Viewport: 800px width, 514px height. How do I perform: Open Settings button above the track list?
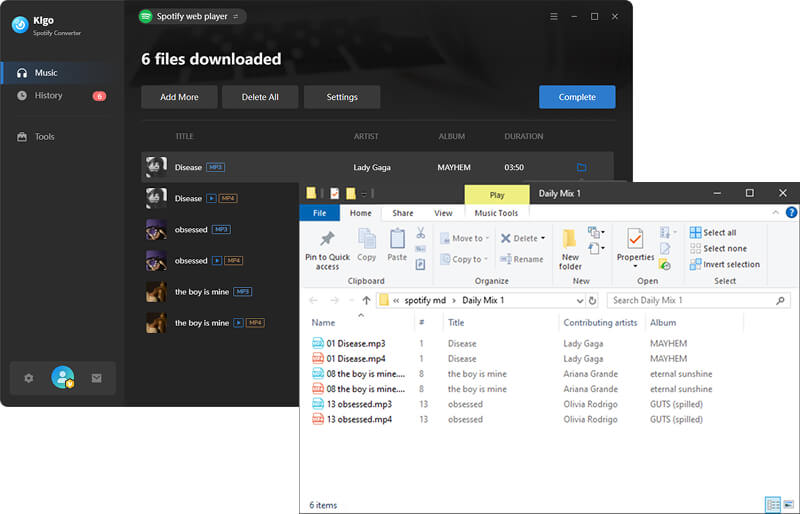pos(342,97)
